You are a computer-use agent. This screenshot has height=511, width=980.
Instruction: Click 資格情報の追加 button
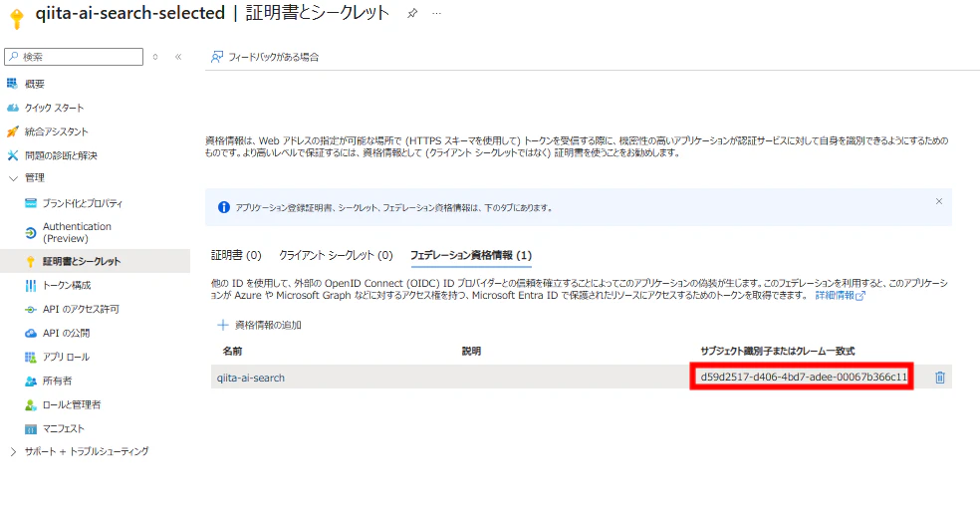tap(259, 325)
